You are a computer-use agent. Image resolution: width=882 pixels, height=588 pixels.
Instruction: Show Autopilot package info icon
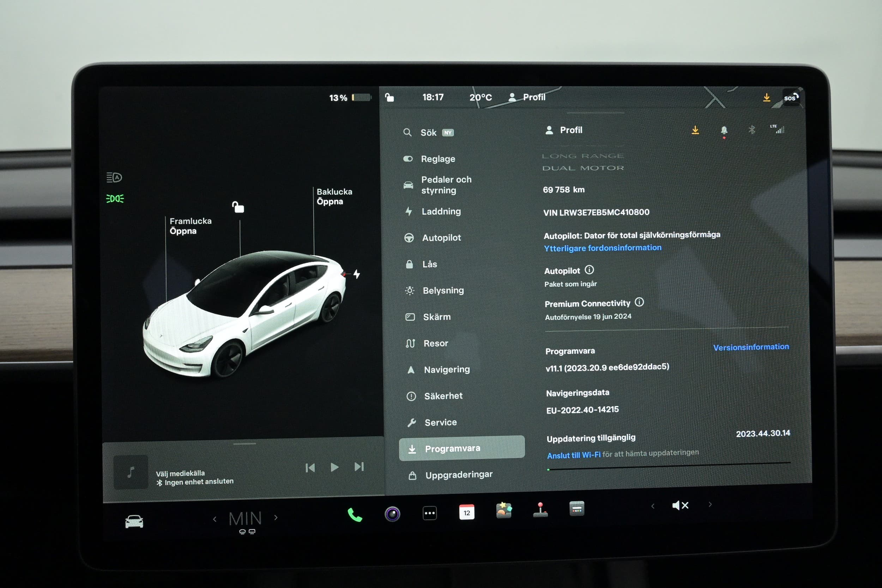click(589, 269)
